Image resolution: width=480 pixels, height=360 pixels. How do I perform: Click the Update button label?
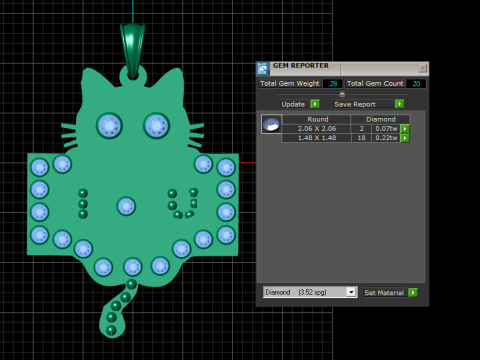[x=293, y=104]
